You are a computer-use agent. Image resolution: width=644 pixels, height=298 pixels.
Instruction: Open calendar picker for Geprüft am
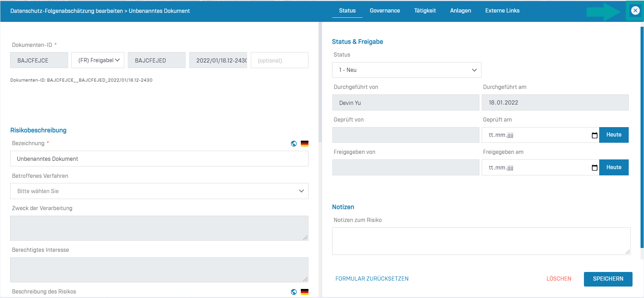pyautogui.click(x=594, y=135)
